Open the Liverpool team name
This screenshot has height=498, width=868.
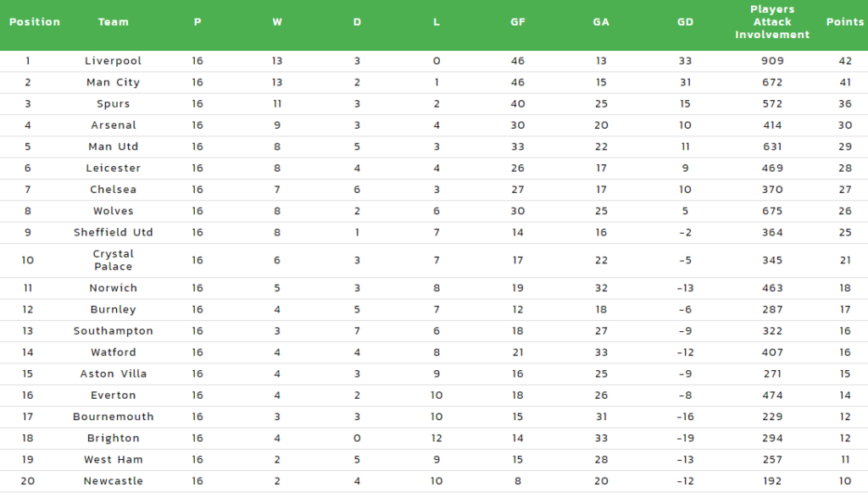pos(113,61)
